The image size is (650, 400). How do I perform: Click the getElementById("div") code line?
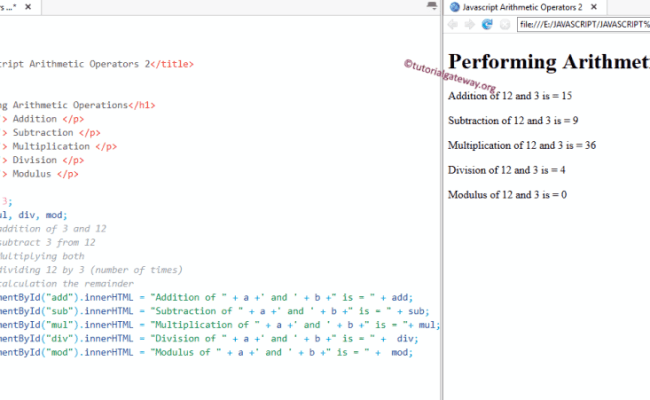coord(209,339)
